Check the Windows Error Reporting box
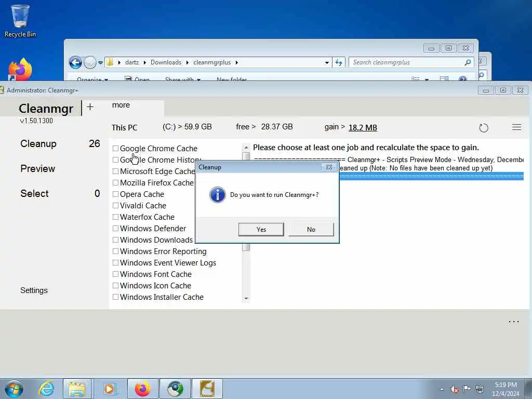 click(115, 251)
